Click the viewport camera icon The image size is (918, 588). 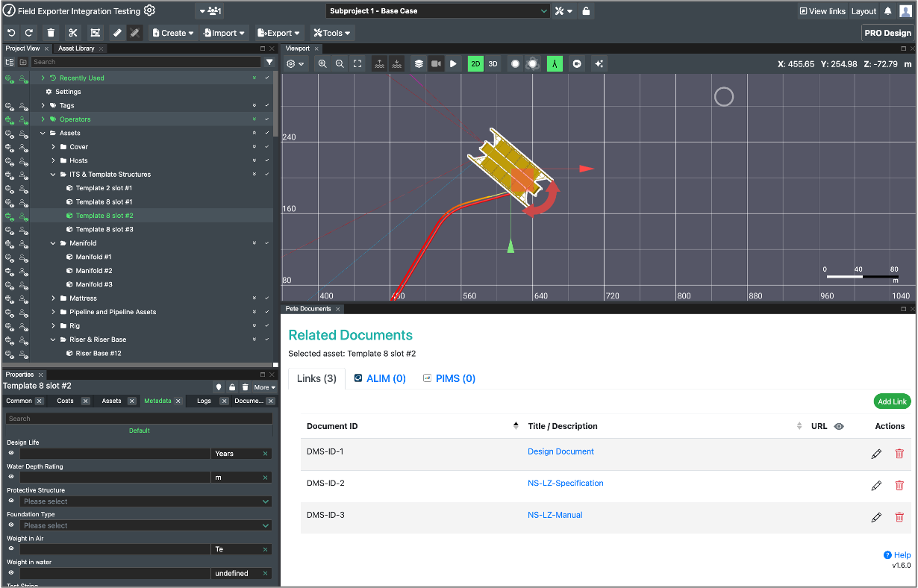click(x=436, y=64)
